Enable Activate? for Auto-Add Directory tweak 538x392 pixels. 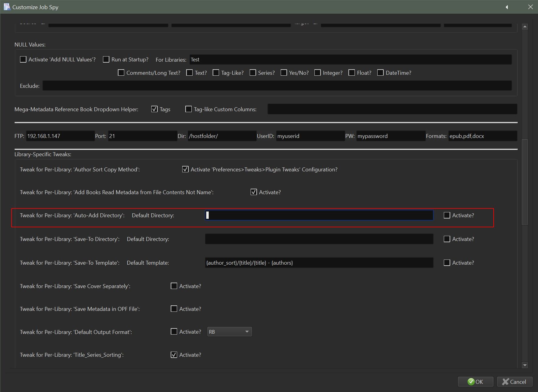447,215
